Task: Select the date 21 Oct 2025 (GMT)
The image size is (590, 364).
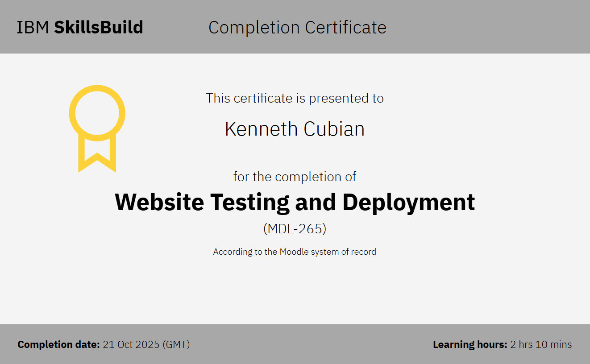Action: [x=146, y=345]
